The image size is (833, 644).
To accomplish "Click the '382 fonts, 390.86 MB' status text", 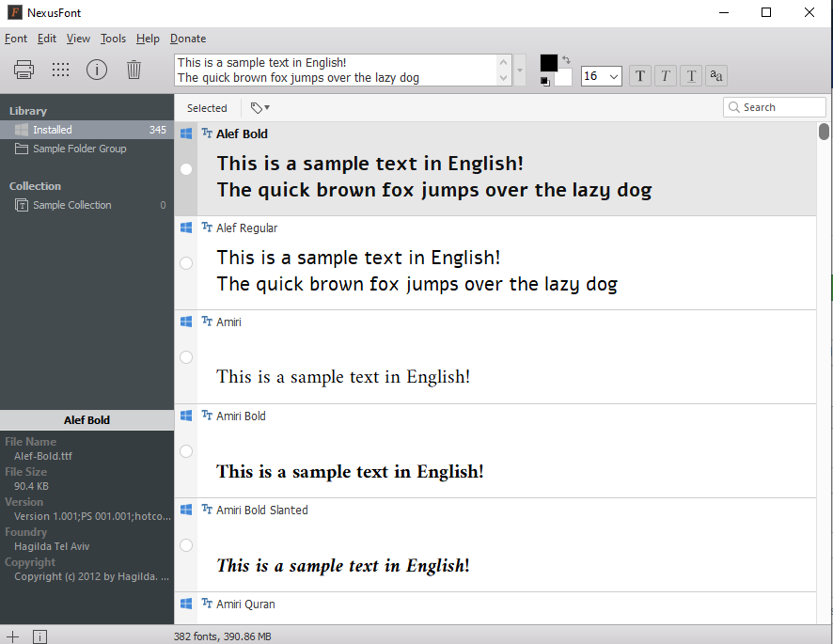I will coord(222,636).
